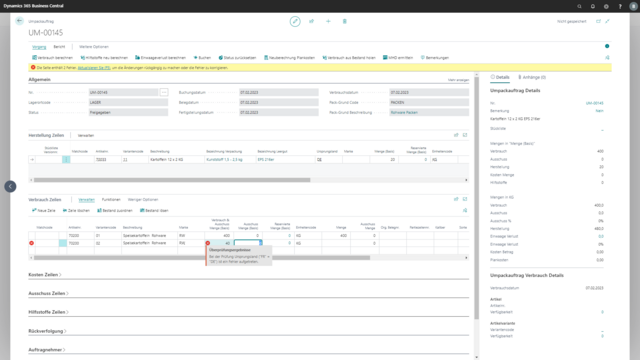This screenshot has width=640, height=360.
Task: Click Status zurücksetzen action
Action: tap(237, 58)
